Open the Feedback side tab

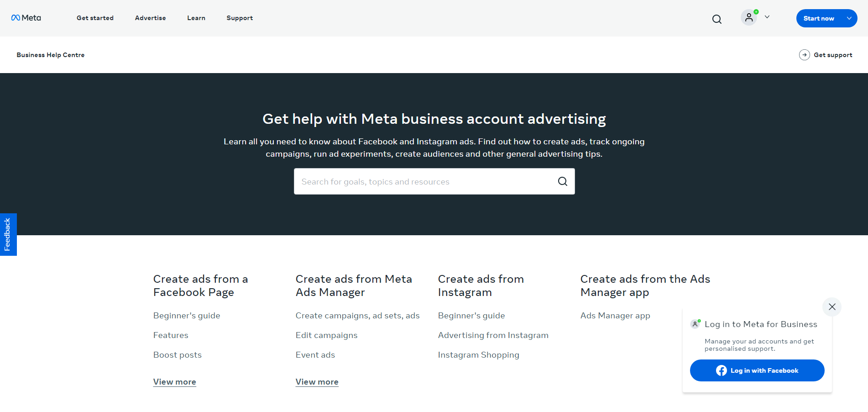click(x=8, y=234)
